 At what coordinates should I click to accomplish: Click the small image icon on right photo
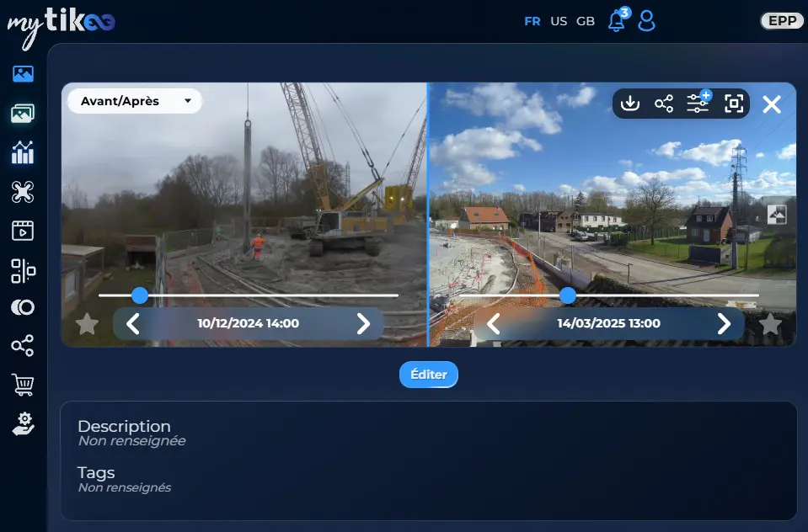(x=777, y=215)
